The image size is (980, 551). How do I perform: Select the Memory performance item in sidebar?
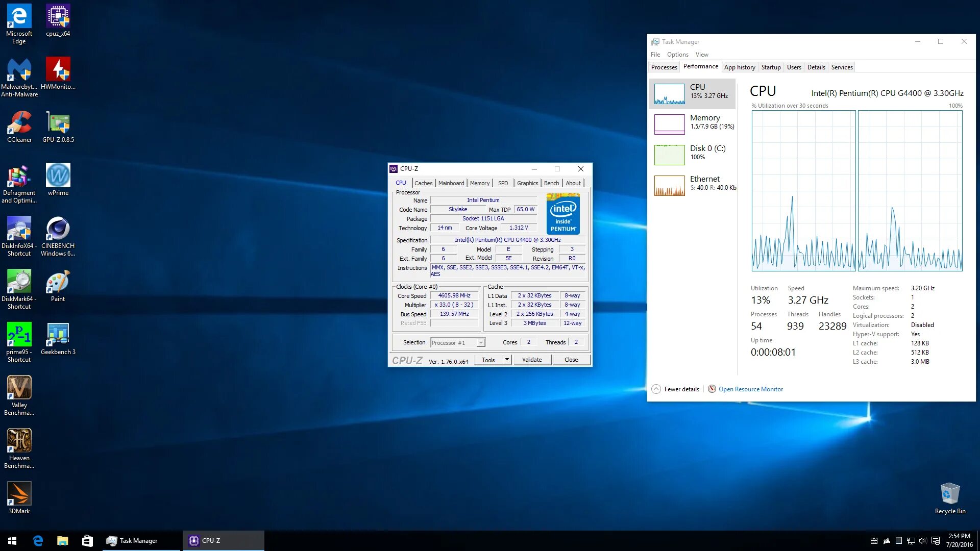692,124
